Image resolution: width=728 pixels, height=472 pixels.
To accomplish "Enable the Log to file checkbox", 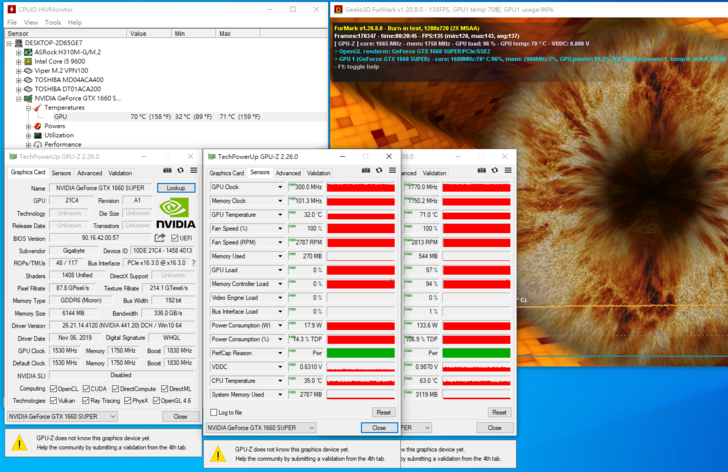I will [x=212, y=412].
